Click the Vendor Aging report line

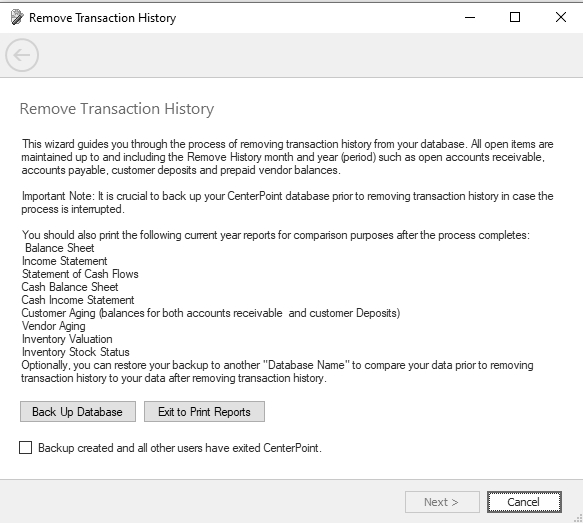[x=54, y=326]
